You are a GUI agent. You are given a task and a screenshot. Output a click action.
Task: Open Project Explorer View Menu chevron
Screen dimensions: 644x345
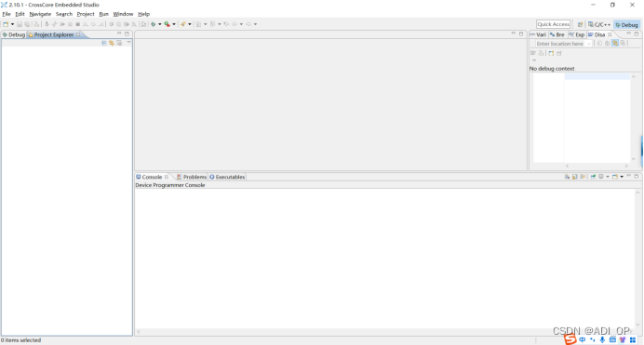[128, 43]
